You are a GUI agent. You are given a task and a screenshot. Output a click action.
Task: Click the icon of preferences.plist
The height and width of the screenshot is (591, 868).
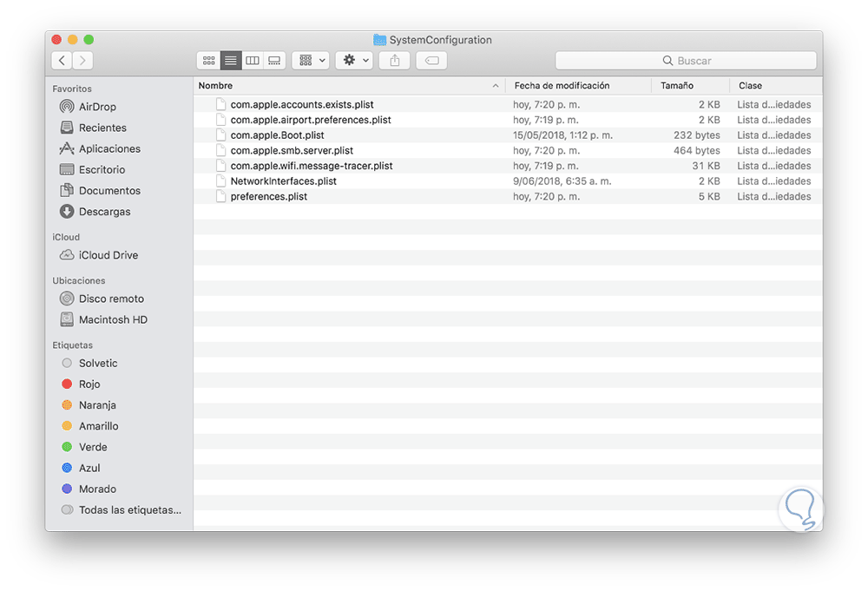coord(220,196)
